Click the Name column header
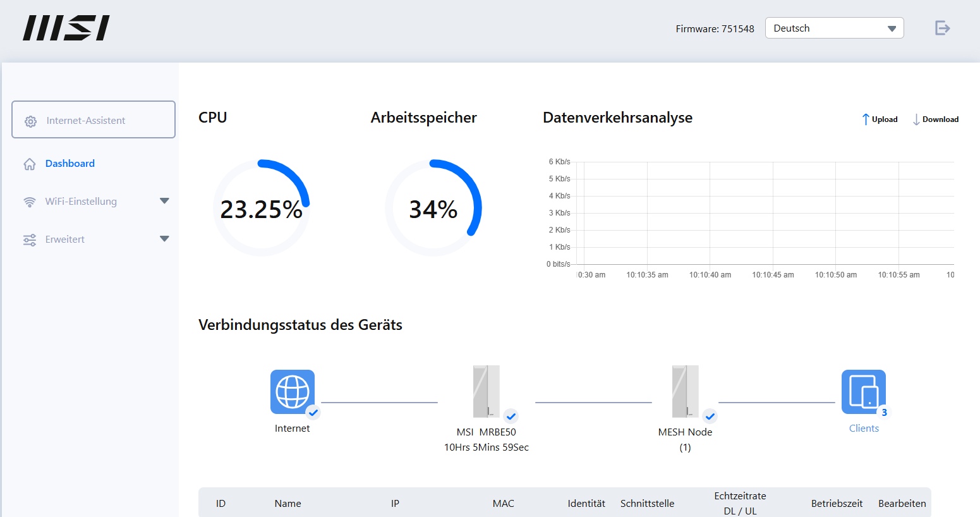The image size is (980, 517). [x=287, y=504]
